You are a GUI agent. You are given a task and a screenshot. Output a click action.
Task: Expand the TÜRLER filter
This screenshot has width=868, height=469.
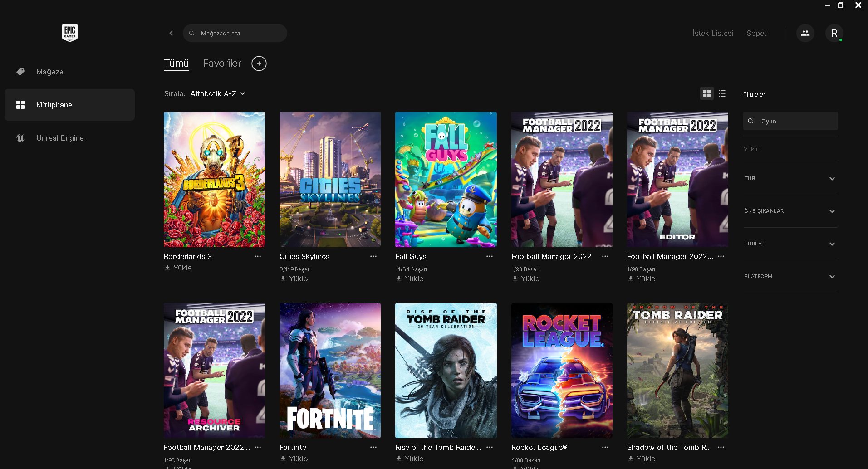[x=790, y=244]
